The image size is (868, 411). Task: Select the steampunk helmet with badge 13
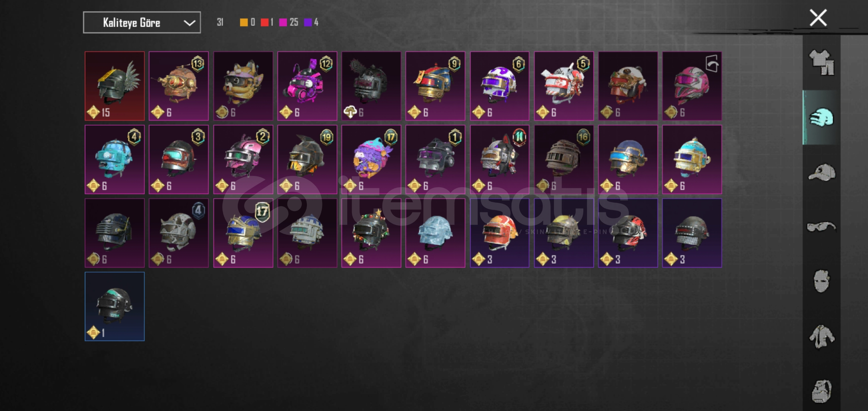point(179,86)
